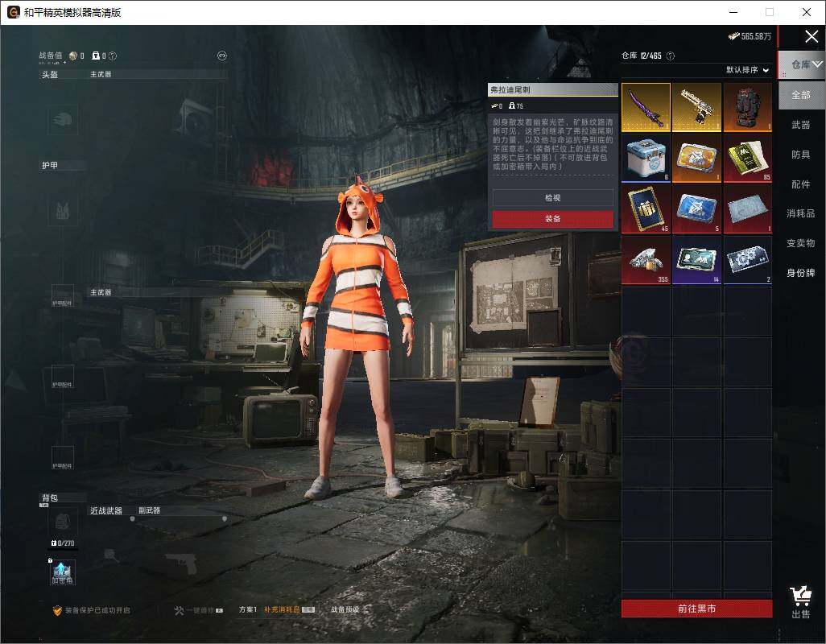Click the 装备保护 shield check icon
Viewport: 826px width, 644px height.
(x=57, y=610)
